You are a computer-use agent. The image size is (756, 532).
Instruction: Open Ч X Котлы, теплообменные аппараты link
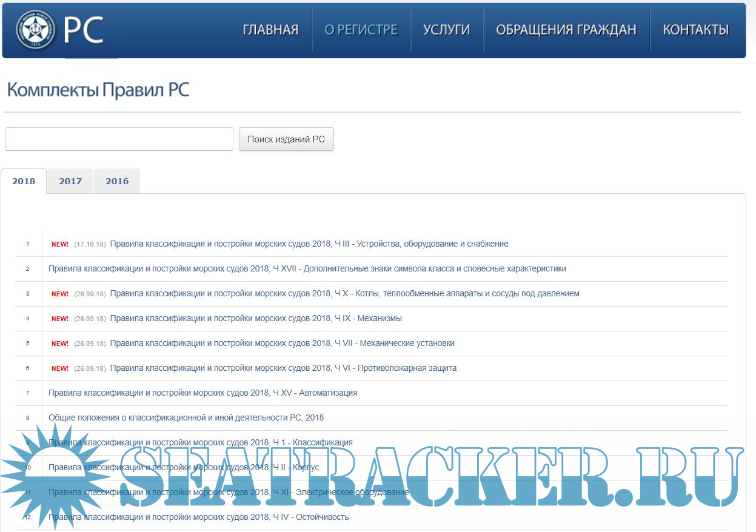point(344,293)
